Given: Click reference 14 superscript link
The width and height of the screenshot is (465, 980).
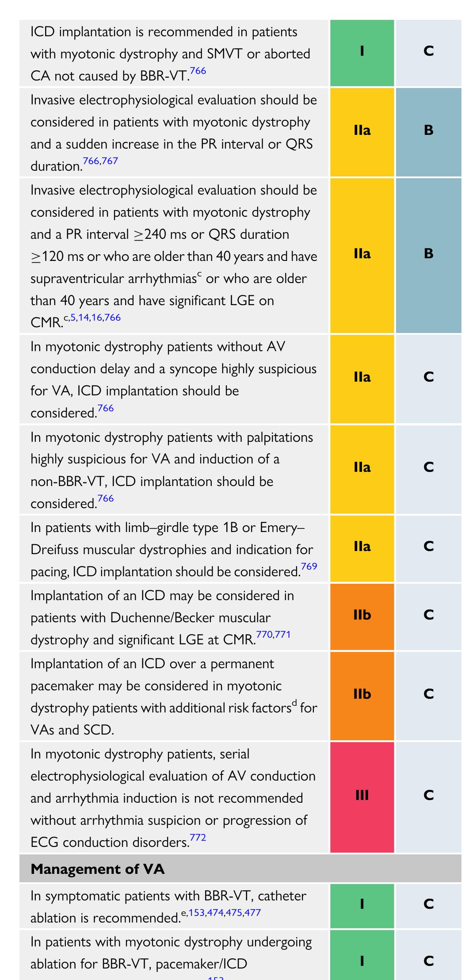Looking at the screenshot, I should click(x=84, y=318).
